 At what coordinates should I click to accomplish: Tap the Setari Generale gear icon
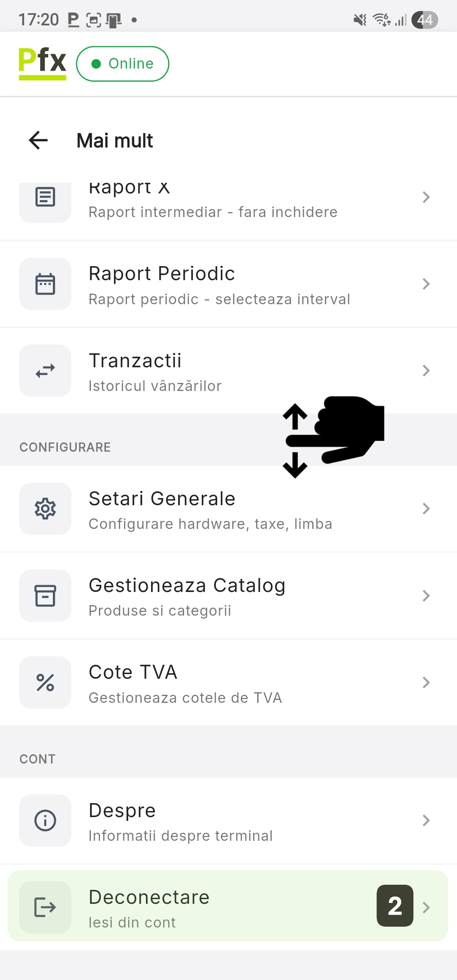tap(45, 509)
